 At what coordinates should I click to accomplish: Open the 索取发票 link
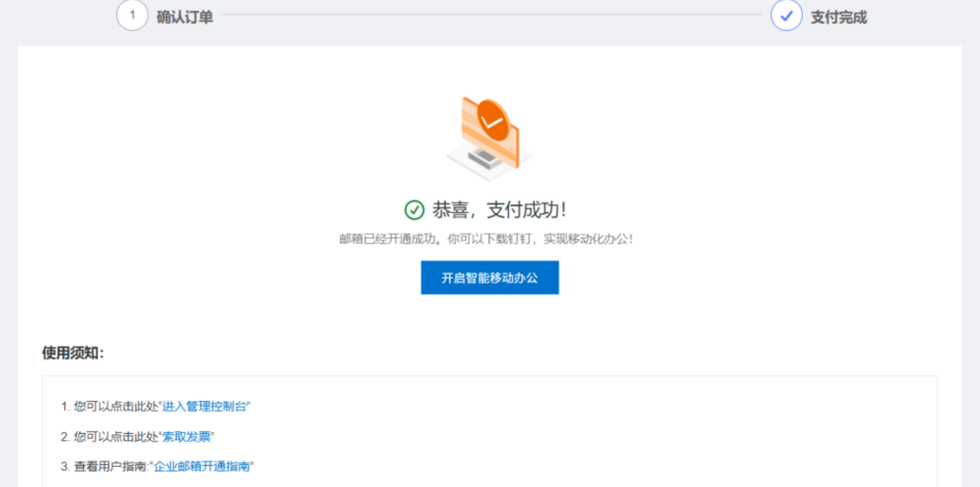click(x=186, y=436)
